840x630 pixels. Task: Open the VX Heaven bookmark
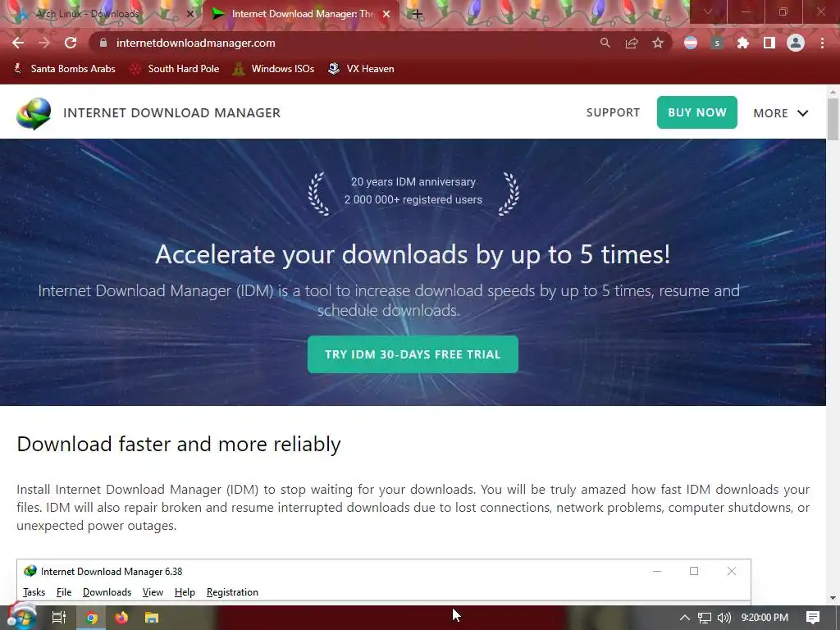coord(361,69)
